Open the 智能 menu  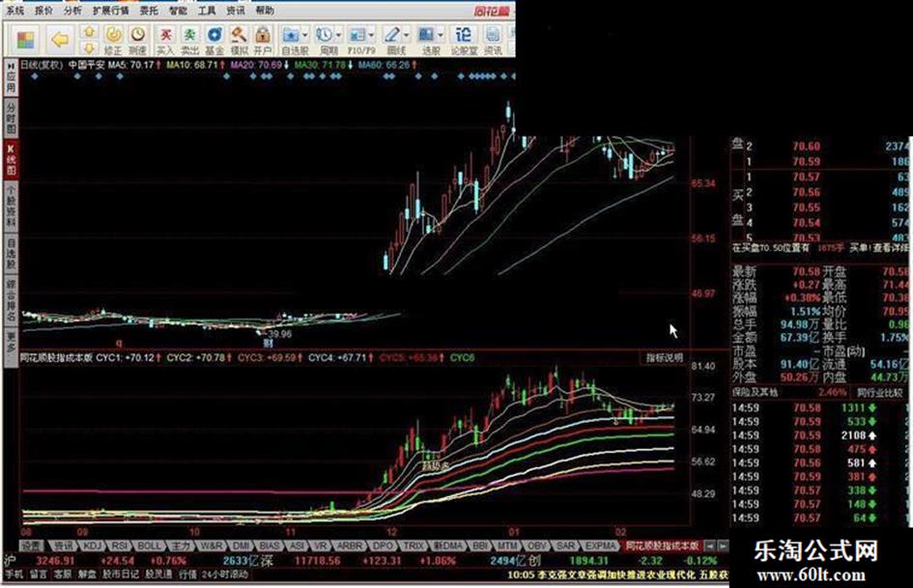tap(178, 11)
